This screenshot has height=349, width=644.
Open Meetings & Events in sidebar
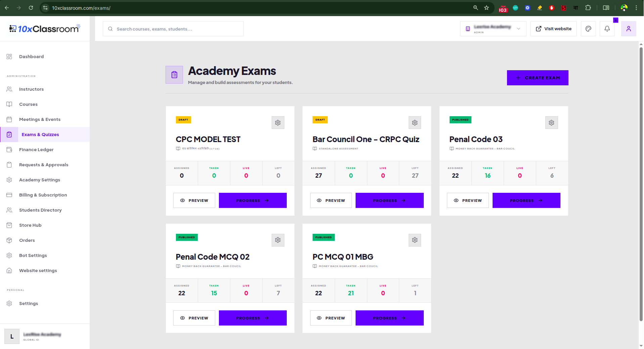[x=45, y=119]
